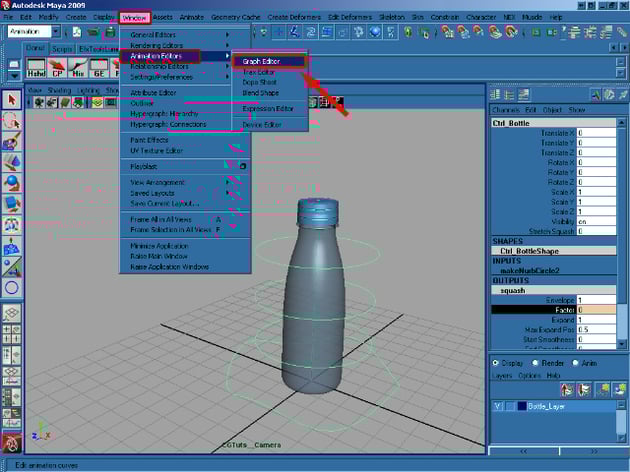This screenshot has width=630, height=472.
Task: Select the arrow Select tool
Action: pos(11,100)
